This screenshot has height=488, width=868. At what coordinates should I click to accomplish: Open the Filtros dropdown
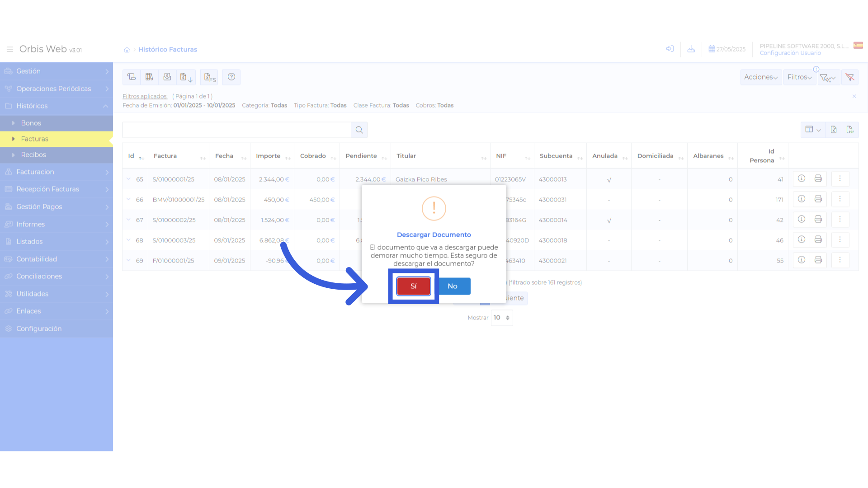pyautogui.click(x=800, y=77)
